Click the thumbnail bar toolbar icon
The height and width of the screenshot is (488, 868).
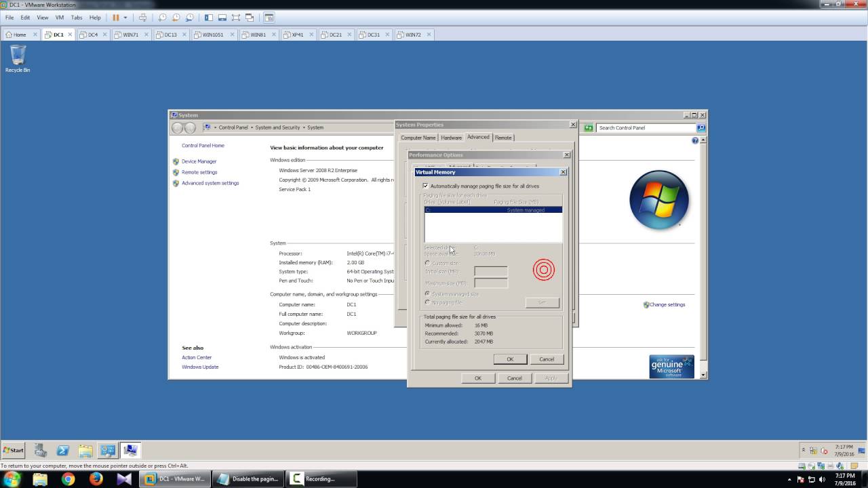[x=222, y=18]
